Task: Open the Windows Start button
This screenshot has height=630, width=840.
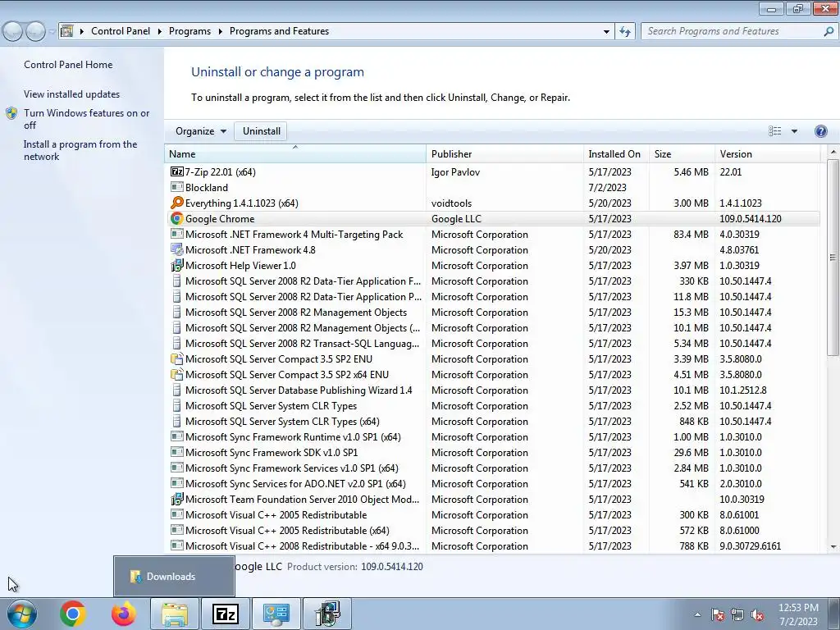Action: 22,614
